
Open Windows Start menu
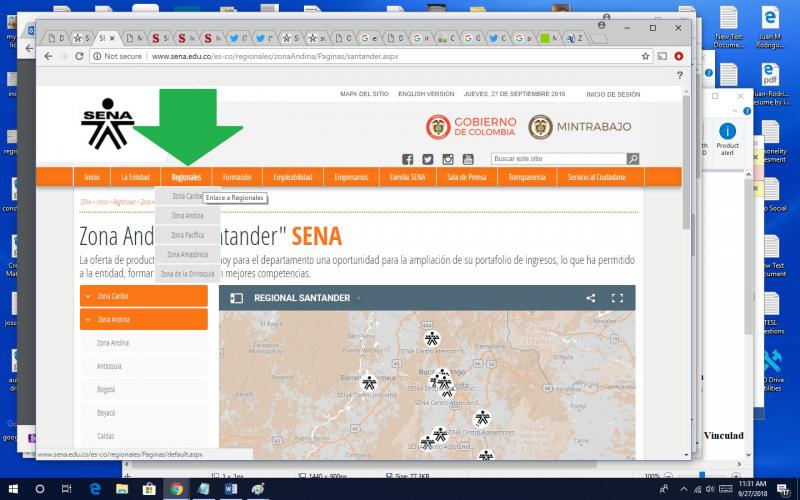coord(13,489)
